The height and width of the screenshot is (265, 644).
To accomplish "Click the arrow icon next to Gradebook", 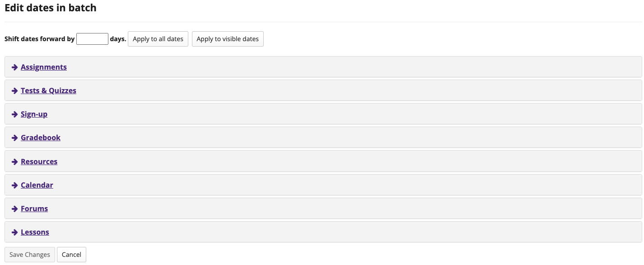I will pyautogui.click(x=15, y=138).
